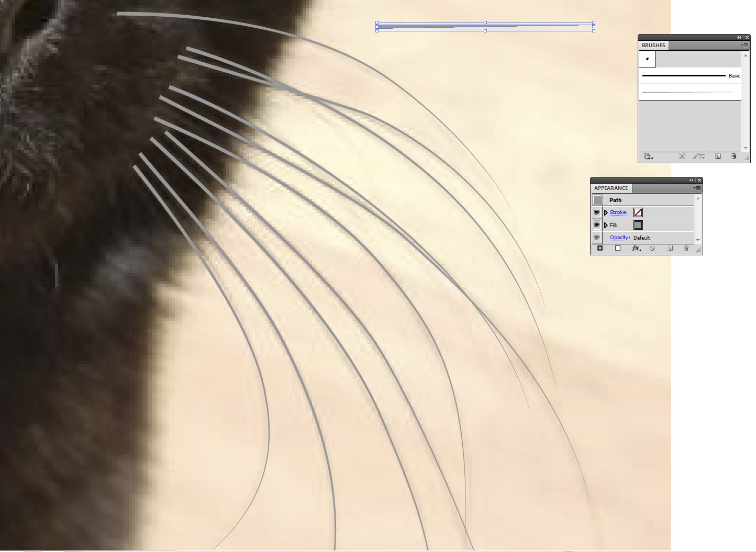Delete the selected appearance item
Screen dimensions: 756x552
click(686, 249)
